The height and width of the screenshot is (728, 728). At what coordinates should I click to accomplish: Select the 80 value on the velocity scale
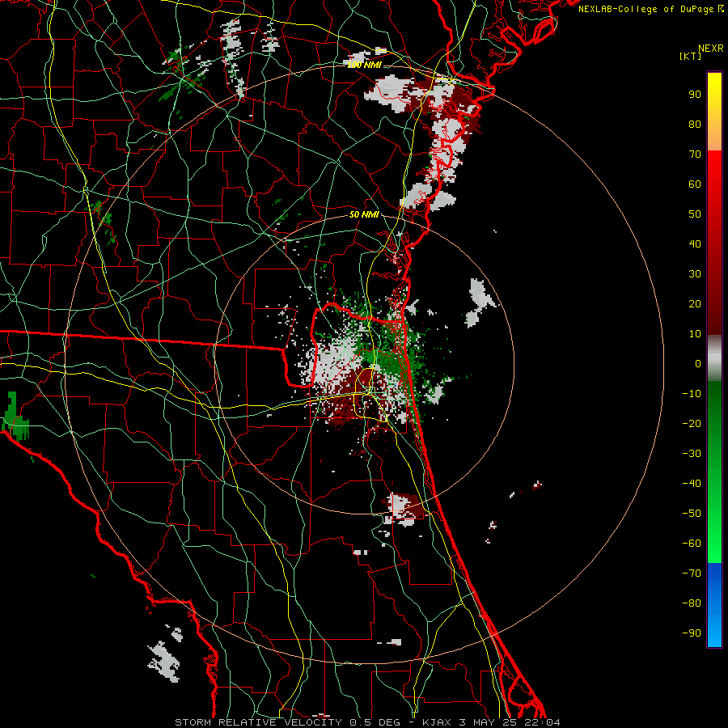click(695, 125)
